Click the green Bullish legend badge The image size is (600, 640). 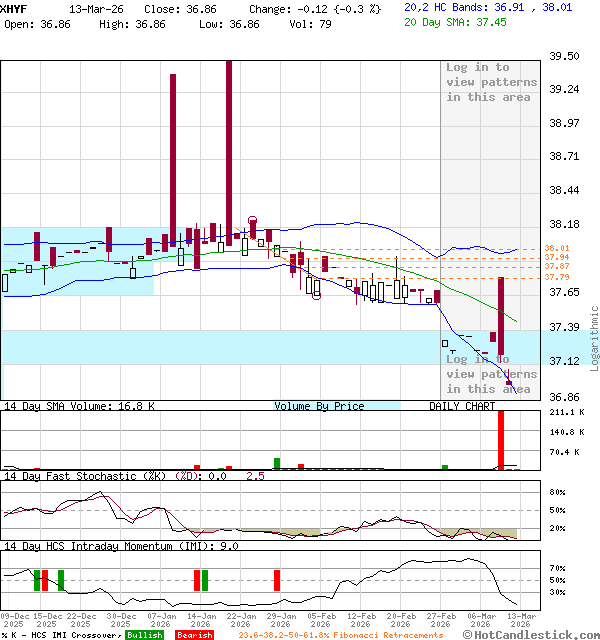pyautogui.click(x=147, y=635)
